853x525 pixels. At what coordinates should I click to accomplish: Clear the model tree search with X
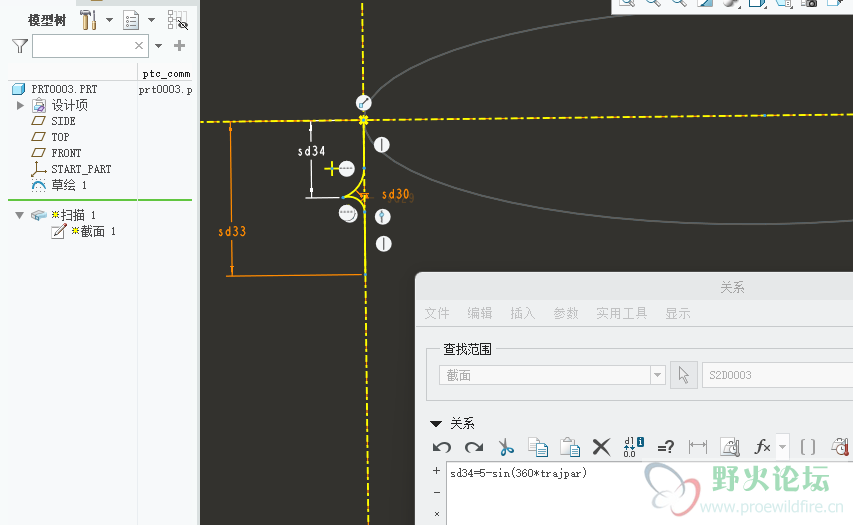click(x=139, y=46)
